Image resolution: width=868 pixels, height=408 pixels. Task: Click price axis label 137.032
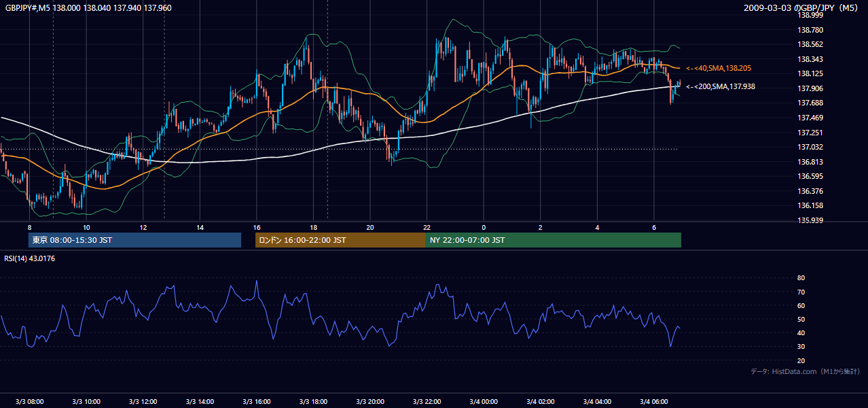tap(809, 147)
